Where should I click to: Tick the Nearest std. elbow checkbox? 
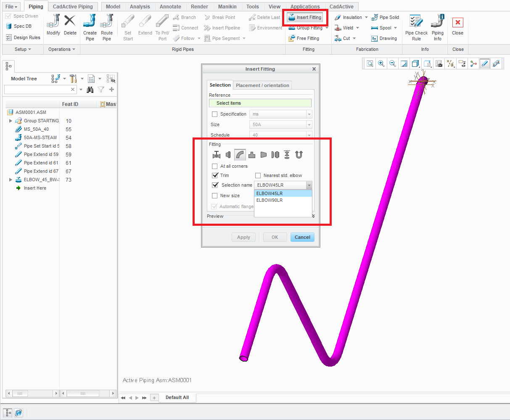click(258, 175)
